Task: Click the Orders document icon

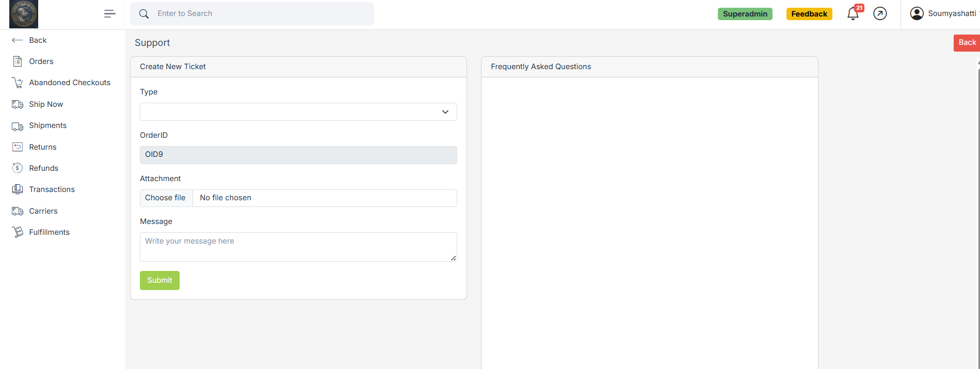Action: 18,61
